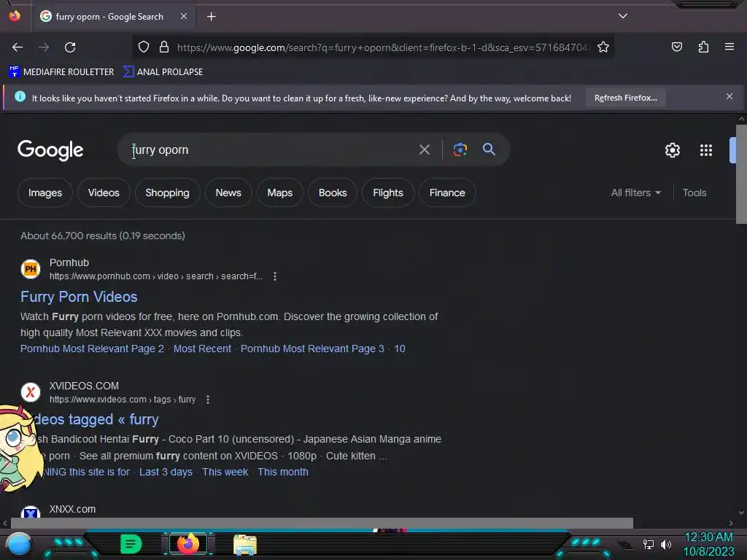Click the This week sitelink
This screenshot has width=747, height=560.
[x=225, y=472]
